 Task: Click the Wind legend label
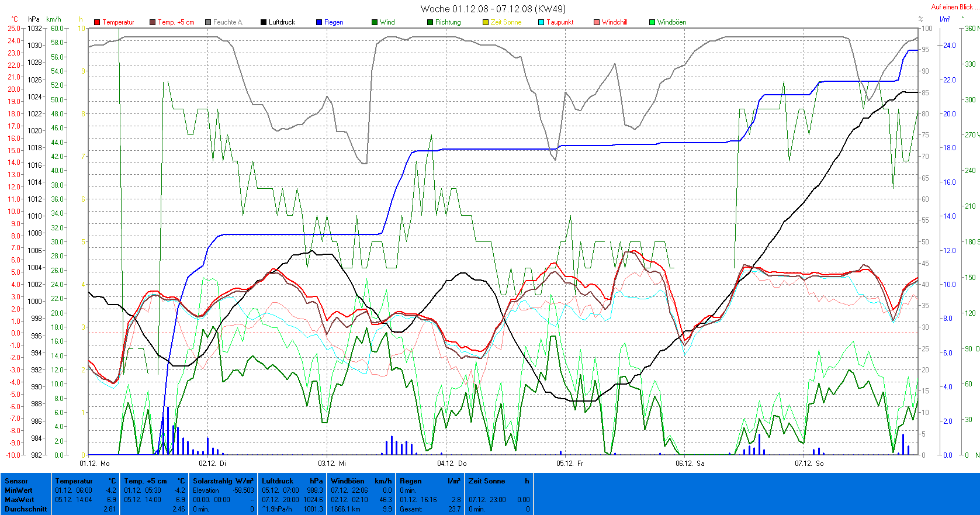pos(387,22)
